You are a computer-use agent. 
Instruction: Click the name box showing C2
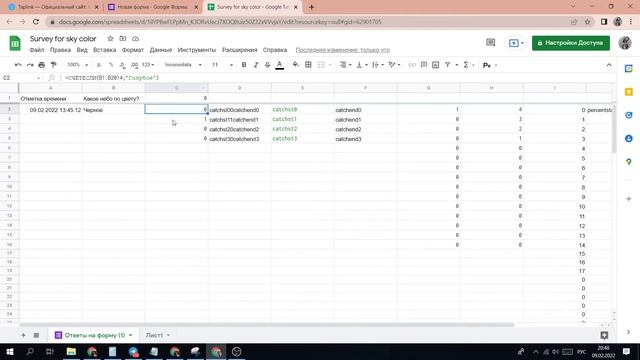point(22,78)
